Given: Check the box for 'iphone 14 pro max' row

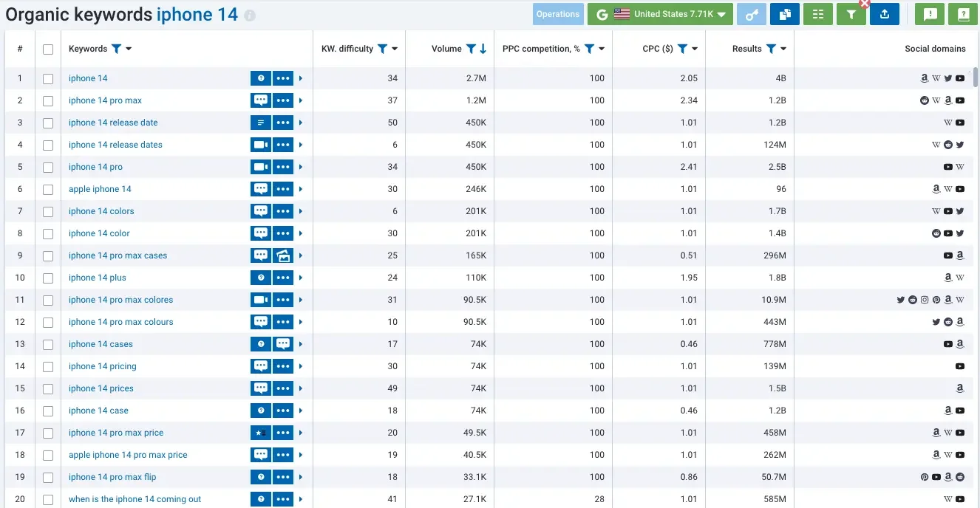Looking at the screenshot, I should tap(48, 101).
